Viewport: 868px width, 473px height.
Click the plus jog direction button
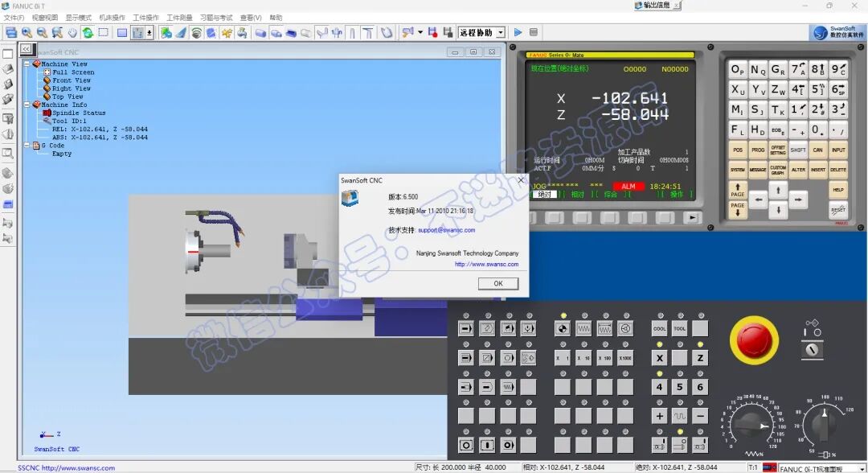659,416
